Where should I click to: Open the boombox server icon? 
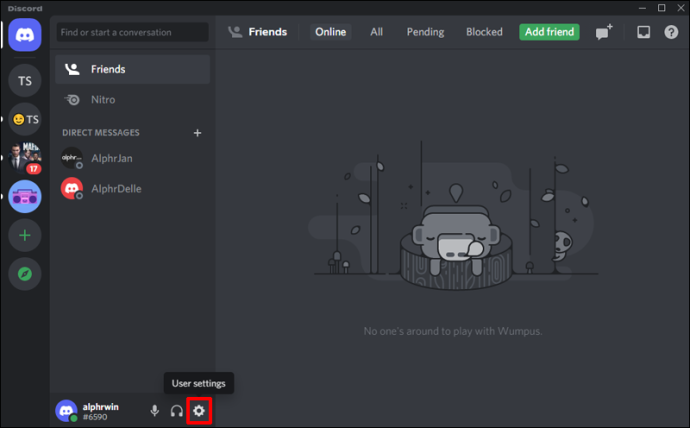click(25, 197)
